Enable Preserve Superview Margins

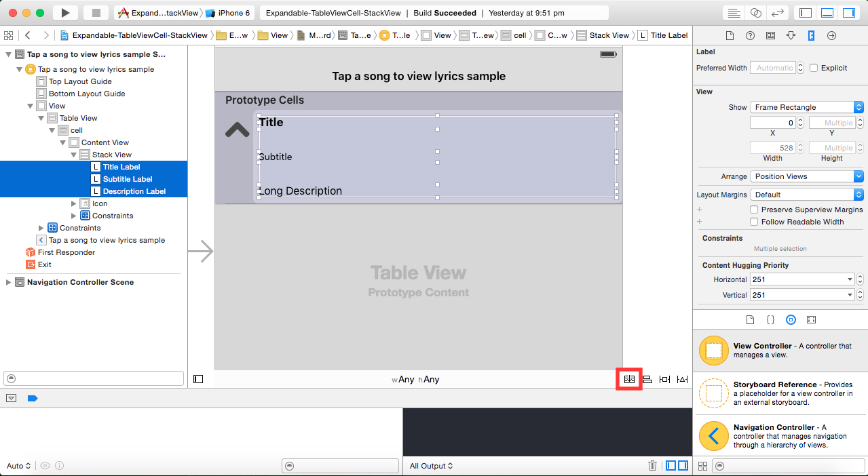[x=754, y=210]
